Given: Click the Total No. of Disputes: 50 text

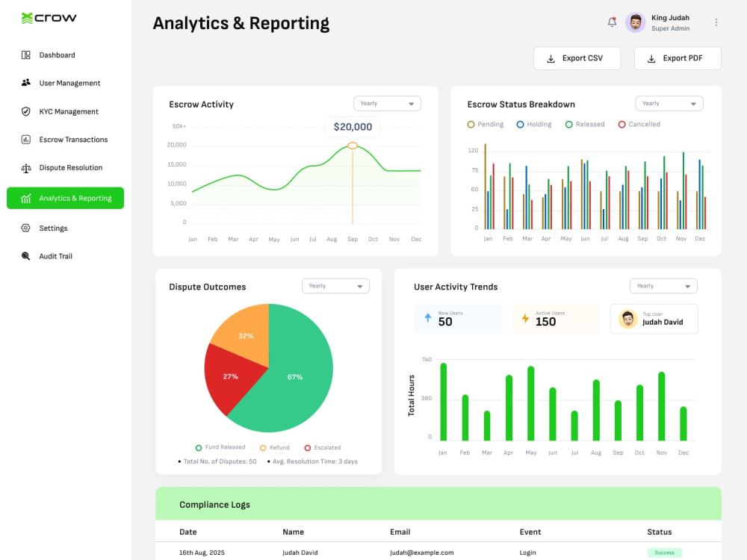Looking at the screenshot, I should pos(220,461).
